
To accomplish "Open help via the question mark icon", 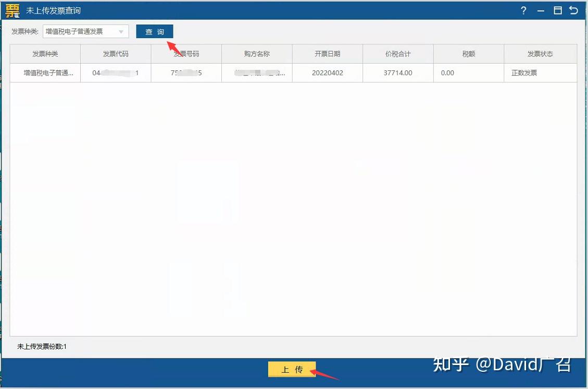I will pos(523,10).
